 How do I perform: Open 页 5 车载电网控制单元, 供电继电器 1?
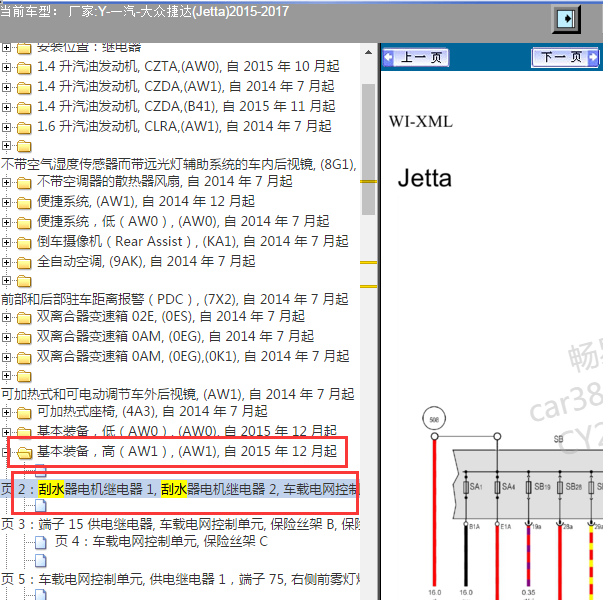click(180, 579)
